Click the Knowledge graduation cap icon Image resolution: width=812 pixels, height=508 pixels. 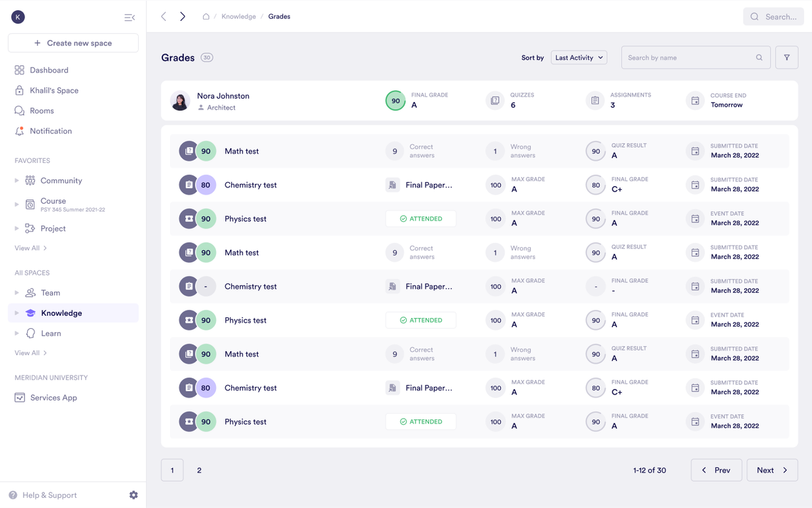[x=30, y=313]
